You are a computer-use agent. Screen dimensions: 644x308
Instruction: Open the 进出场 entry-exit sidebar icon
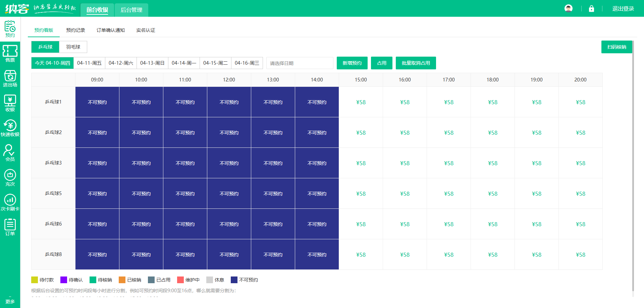point(10,79)
